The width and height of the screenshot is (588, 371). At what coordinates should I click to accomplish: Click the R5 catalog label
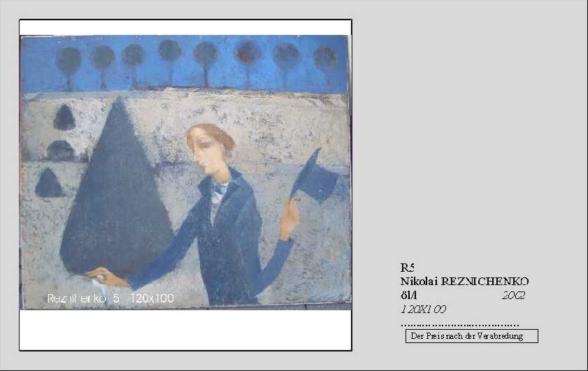coord(407,268)
